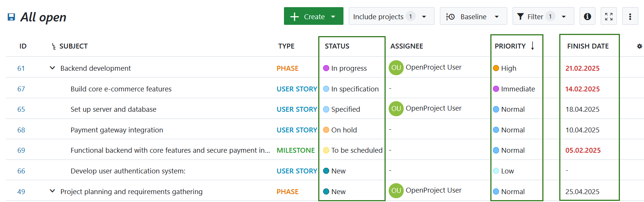
Task: Open work package ID 67 link
Action: [21, 89]
